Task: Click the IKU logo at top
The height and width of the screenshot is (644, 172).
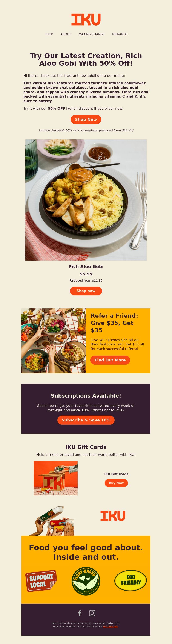Action: pos(86,20)
